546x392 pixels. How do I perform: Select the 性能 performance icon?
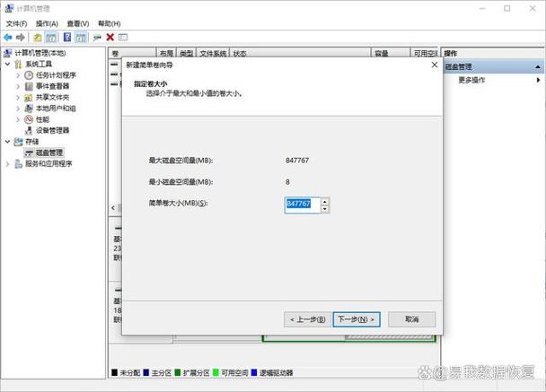29,119
